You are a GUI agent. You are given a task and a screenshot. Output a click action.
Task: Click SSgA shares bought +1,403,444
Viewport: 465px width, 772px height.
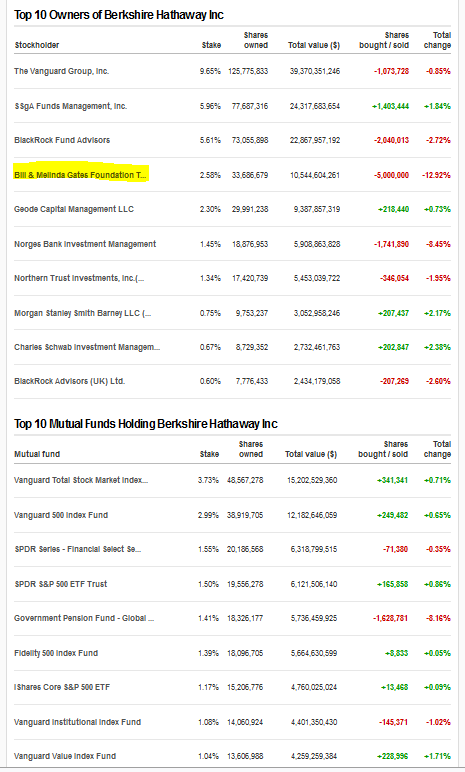391,106
